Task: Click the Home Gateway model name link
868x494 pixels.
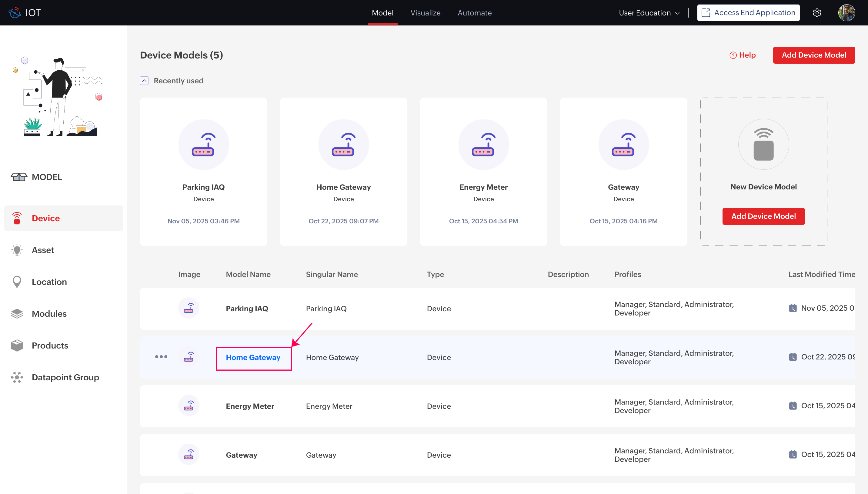Action: pos(253,357)
